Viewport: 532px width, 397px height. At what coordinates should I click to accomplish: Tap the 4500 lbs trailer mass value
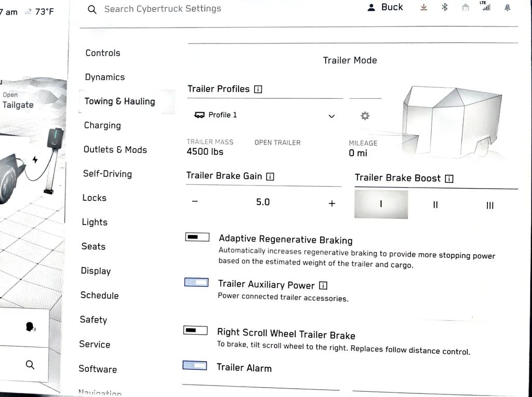pyautogui.click(x=205, y=152)
